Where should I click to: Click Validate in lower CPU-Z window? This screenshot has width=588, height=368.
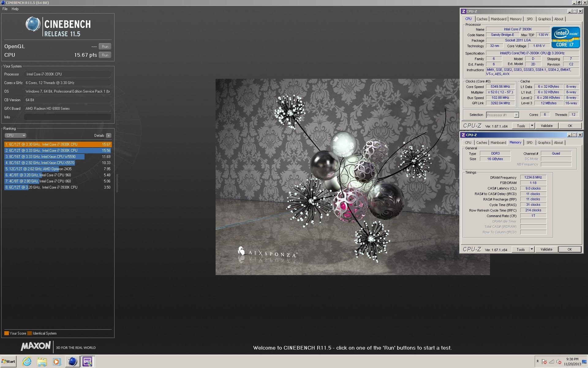[x=546, y=250]
